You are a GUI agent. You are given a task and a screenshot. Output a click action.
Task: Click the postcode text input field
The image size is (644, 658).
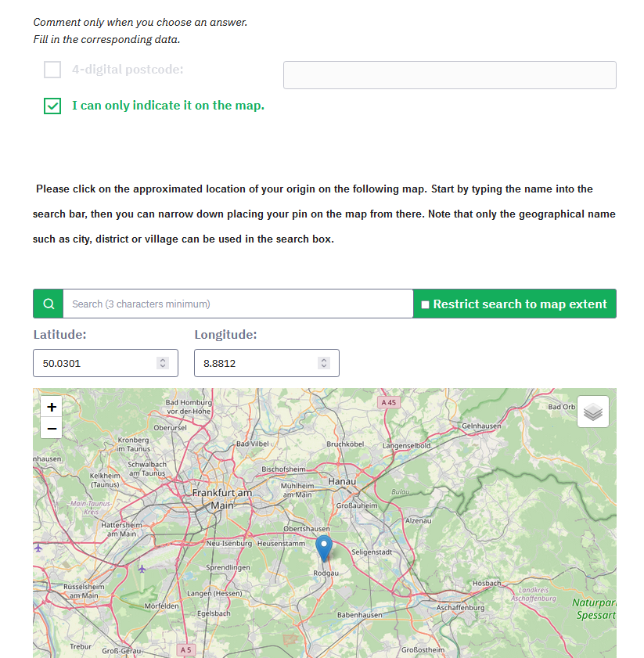[449, 75]
